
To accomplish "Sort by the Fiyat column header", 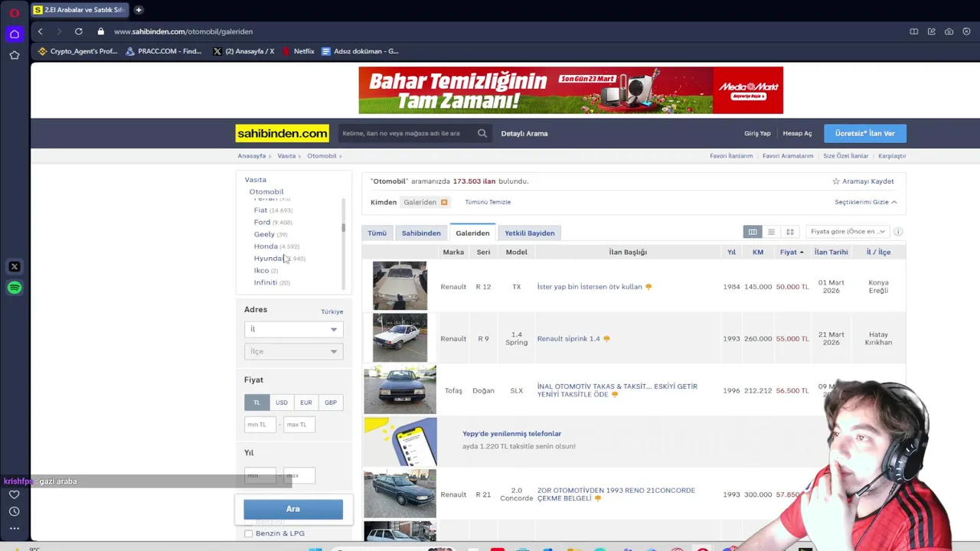I will point(792,252).
